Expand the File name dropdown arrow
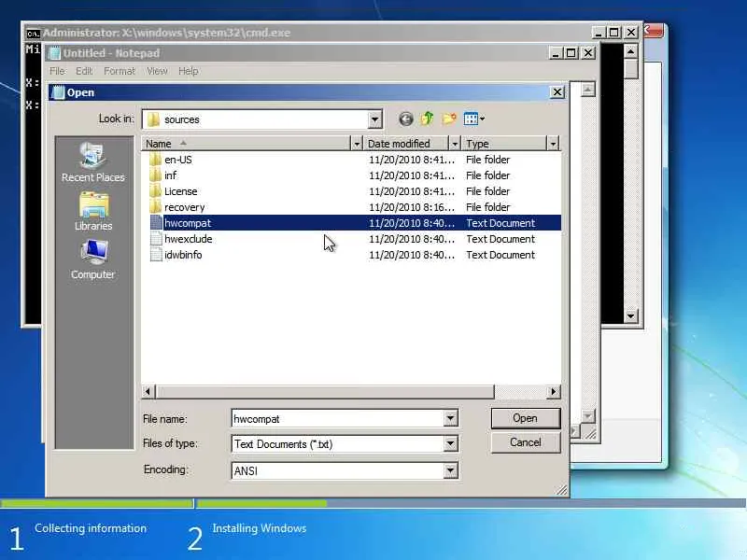Image resolution: width=747 pixels, height=560 pixels. 450,418
